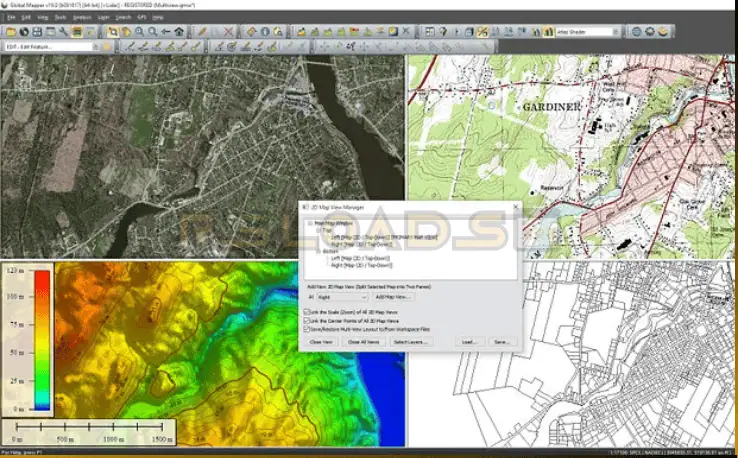Click the Close All Views button
Viewport: 738px width, 458px height.
point(363,342)
